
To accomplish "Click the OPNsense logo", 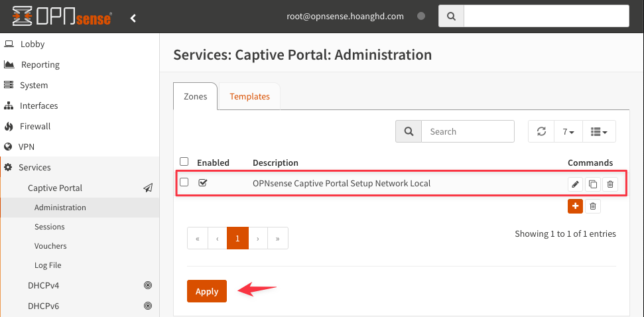I will [62, 17].
